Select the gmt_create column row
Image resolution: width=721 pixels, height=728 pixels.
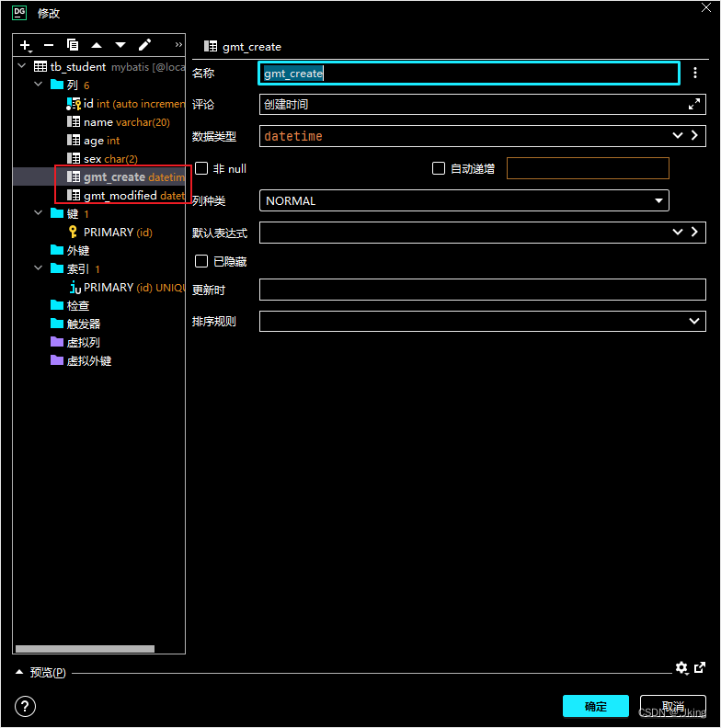99,176
